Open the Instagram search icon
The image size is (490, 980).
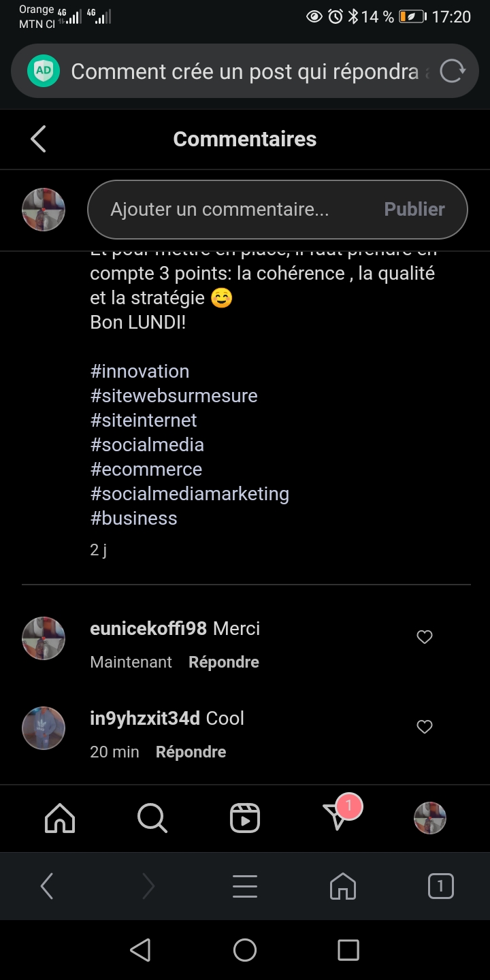pos(152,817)
